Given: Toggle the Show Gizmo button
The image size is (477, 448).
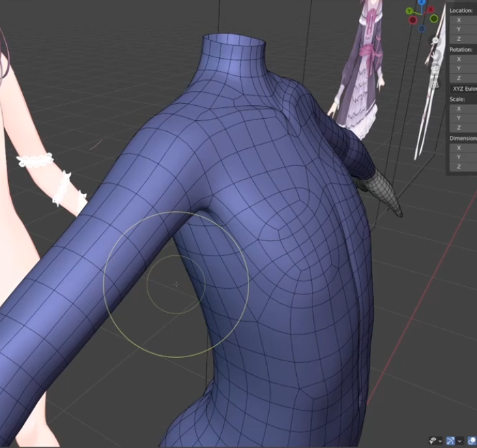Looking at the screenshot, I should [451, 440].
